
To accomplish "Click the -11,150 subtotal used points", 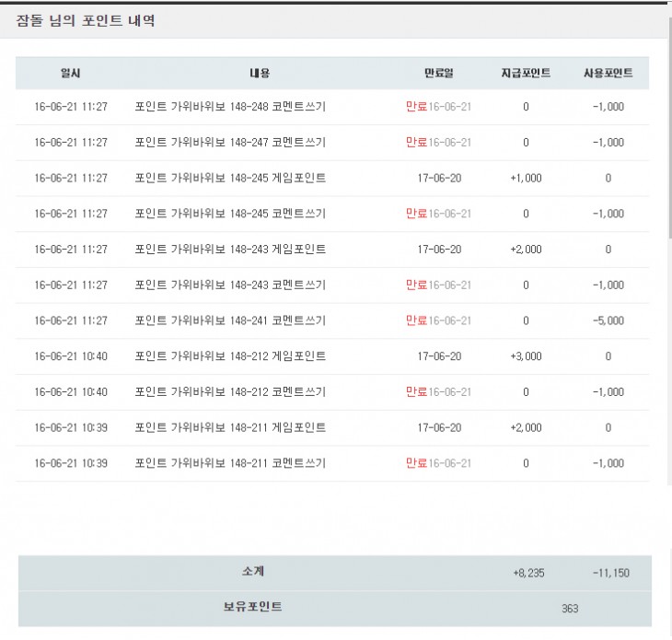I will point(611,573).
